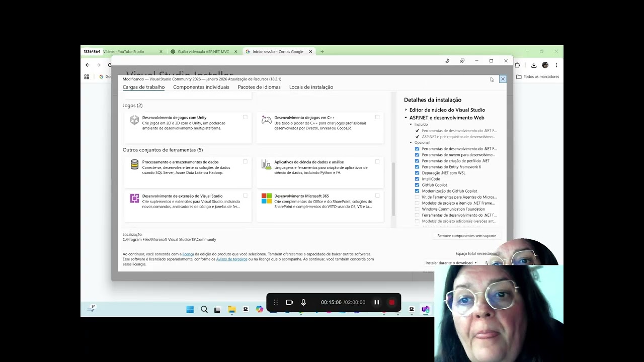This screenshot has height=362, width=644.
Task: Click the Microsoft 365 development icon
Action: [x=266, y=198]
